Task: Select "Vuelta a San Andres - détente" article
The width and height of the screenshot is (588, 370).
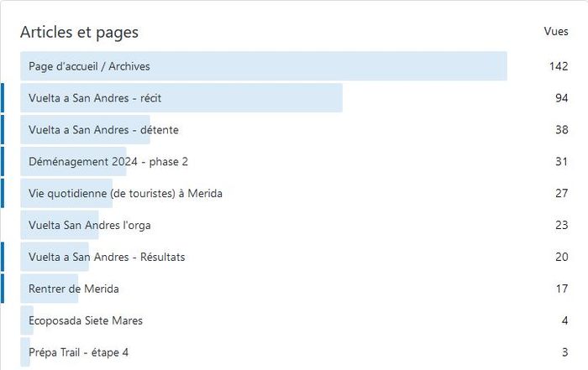Action: point(103,130)
